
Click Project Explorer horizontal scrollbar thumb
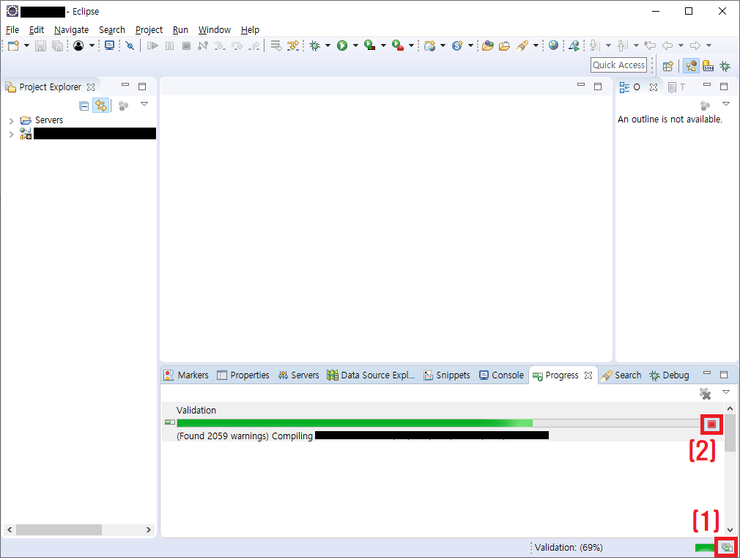pyautogui.click(x=59, y=529)
